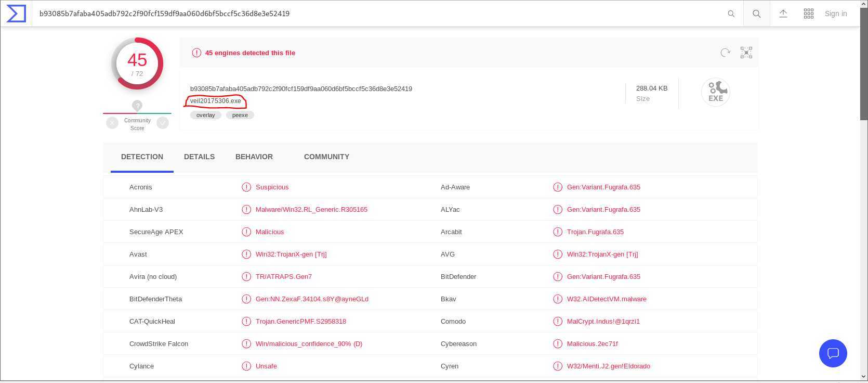The image size is (868, 383).
Task: Click the alert icon in the Avast row
Action: (x=246, y=254)
